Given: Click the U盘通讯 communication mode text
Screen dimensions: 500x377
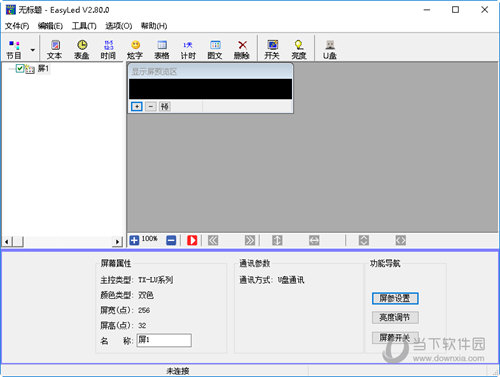Looking at the screenshot, I should pos(291,280).
